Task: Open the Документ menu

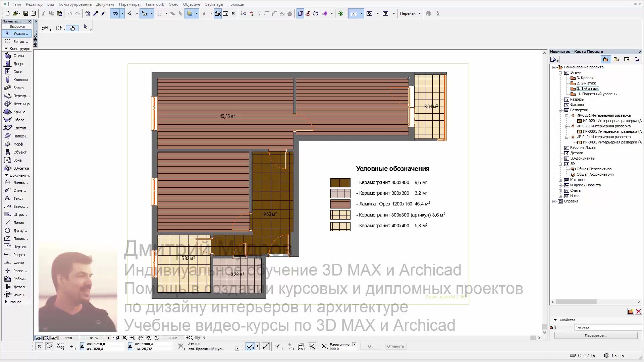Action: pyautogui.click(x=105, y=4)
